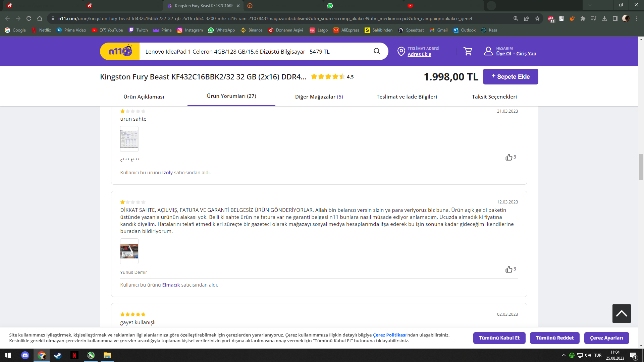Viewport: 644px width, 362px height.
Task: Open the tab search dropdown chevron
Action: 590,5
